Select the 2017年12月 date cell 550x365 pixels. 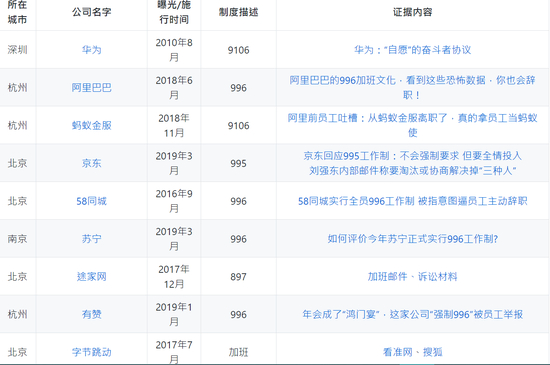pos(174,277)
